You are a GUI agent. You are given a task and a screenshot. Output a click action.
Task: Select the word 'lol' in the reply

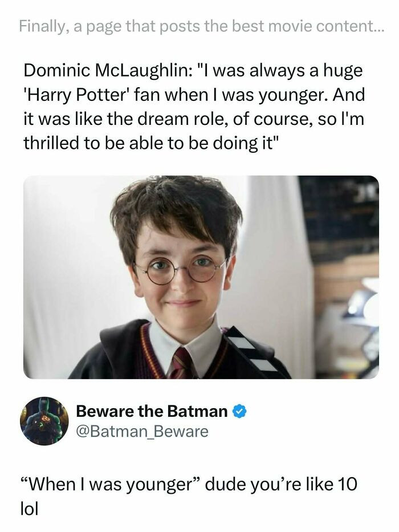point(32,509)
